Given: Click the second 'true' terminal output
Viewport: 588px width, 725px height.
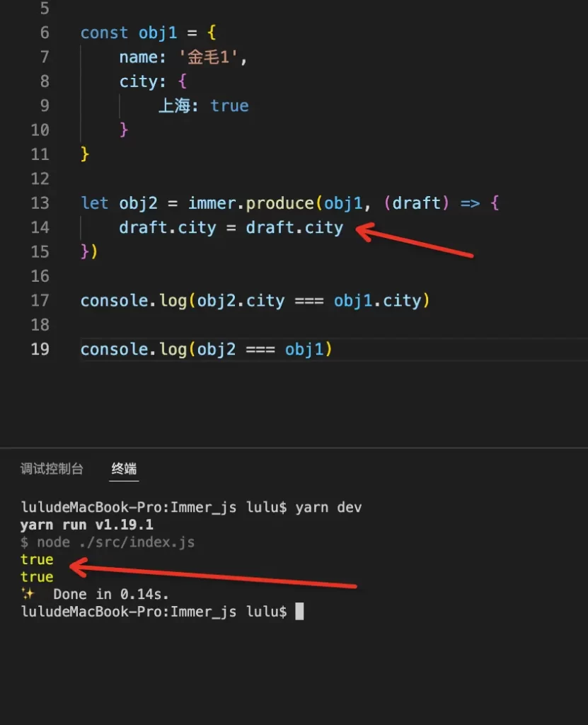Looking at the screenshot, I should [37, 577].
